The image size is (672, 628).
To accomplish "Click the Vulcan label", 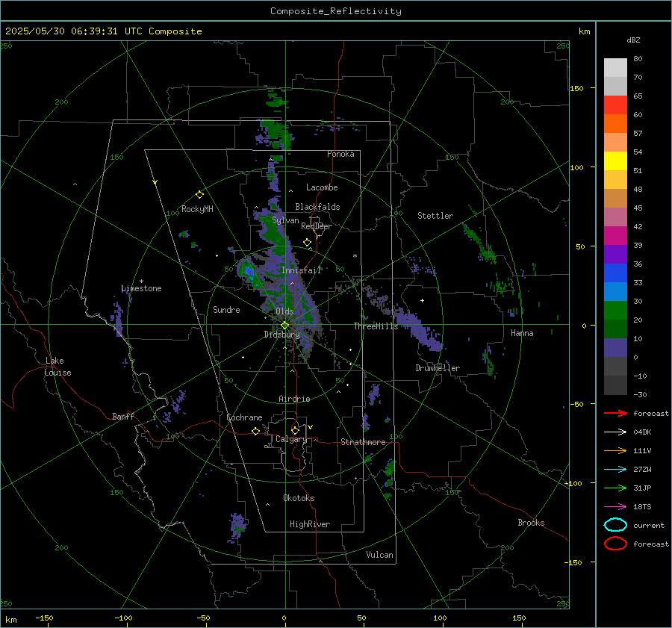I will [380, 555].
